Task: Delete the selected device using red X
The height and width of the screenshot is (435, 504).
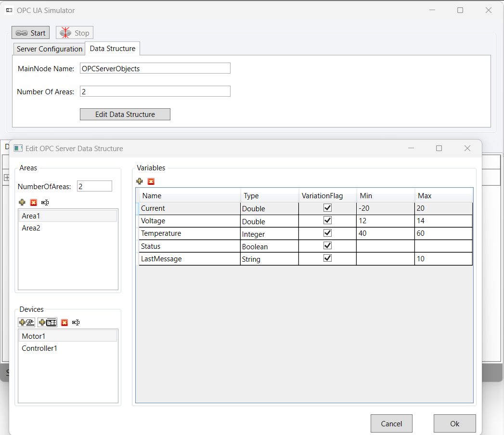Action: (65, 322)
